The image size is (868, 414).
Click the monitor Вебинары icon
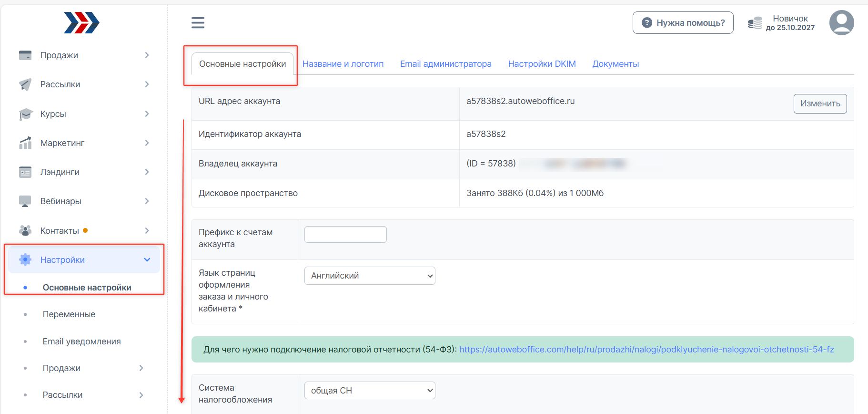tap(25, 201)
